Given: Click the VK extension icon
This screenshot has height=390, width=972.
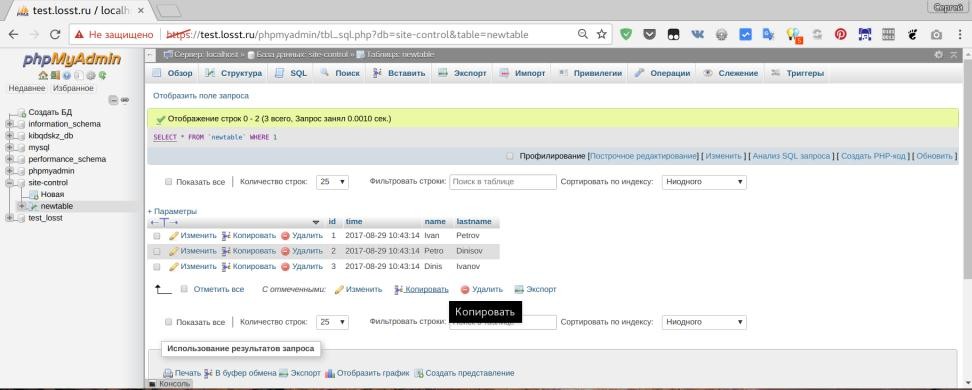Looking at the screenshot, I should [x=697, y=35].
